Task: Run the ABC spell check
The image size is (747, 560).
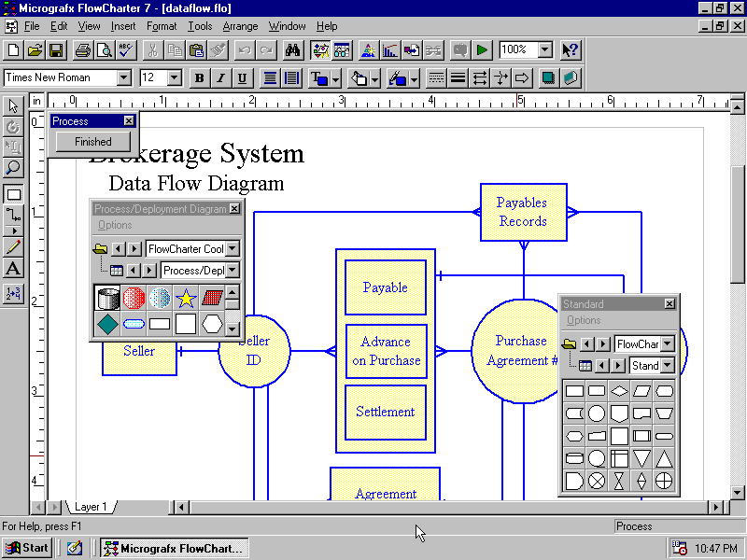Action: click(x=126, y=50)
